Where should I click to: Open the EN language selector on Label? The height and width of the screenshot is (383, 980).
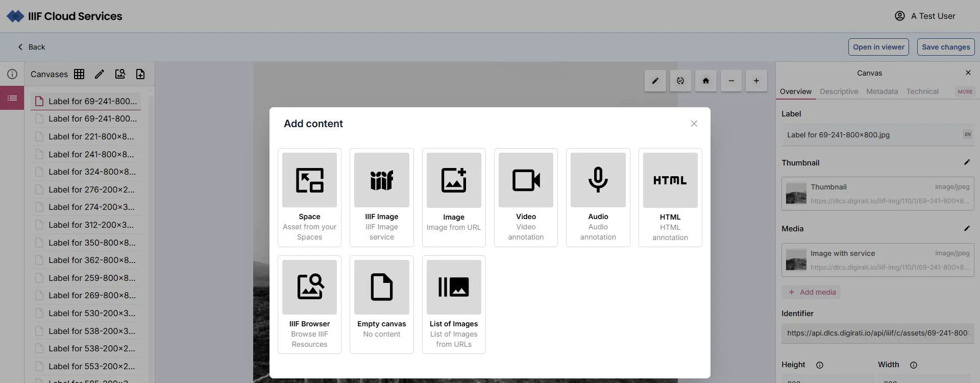point(967,134)
